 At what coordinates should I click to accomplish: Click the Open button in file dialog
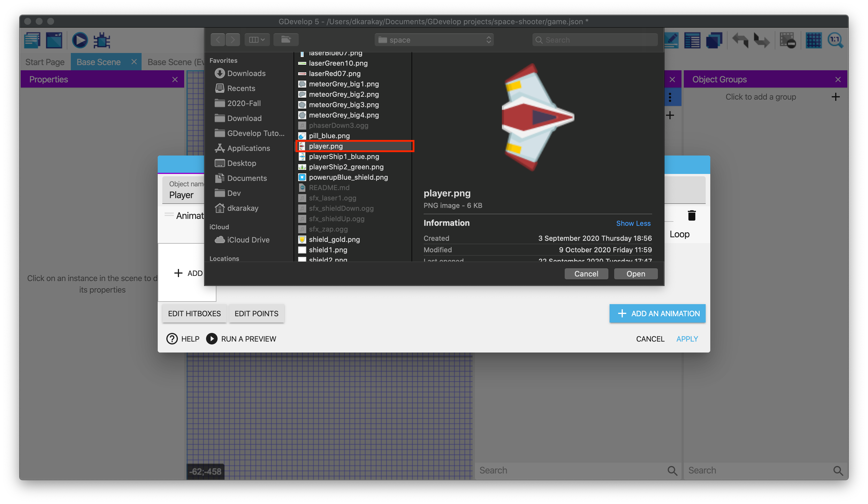[635, 274]
